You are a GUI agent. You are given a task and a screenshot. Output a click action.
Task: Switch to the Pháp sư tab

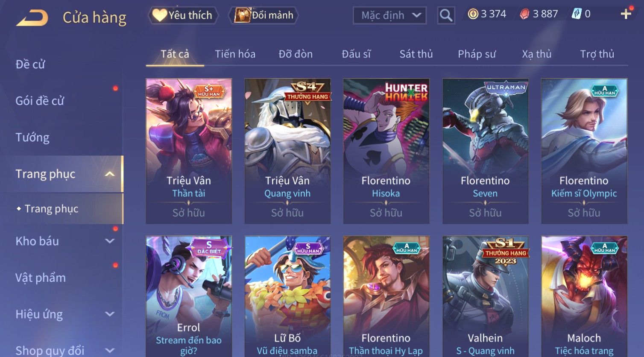tap(477, 54)
